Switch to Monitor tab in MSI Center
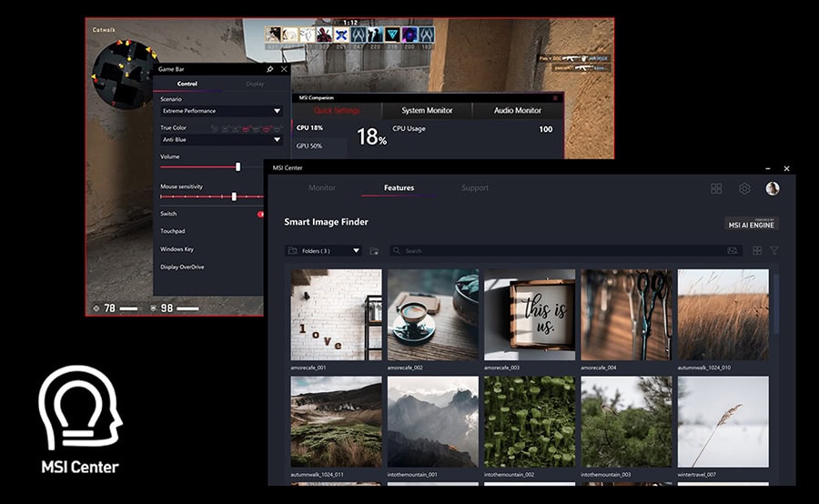This screenshot has width=819, height=504. coord(322,187)
